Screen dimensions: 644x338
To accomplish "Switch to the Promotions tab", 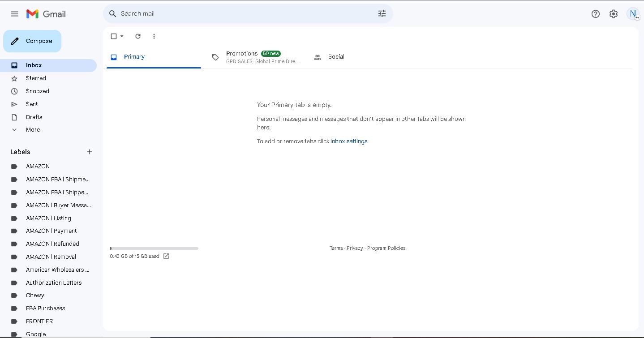I will (x=255, y=57).
